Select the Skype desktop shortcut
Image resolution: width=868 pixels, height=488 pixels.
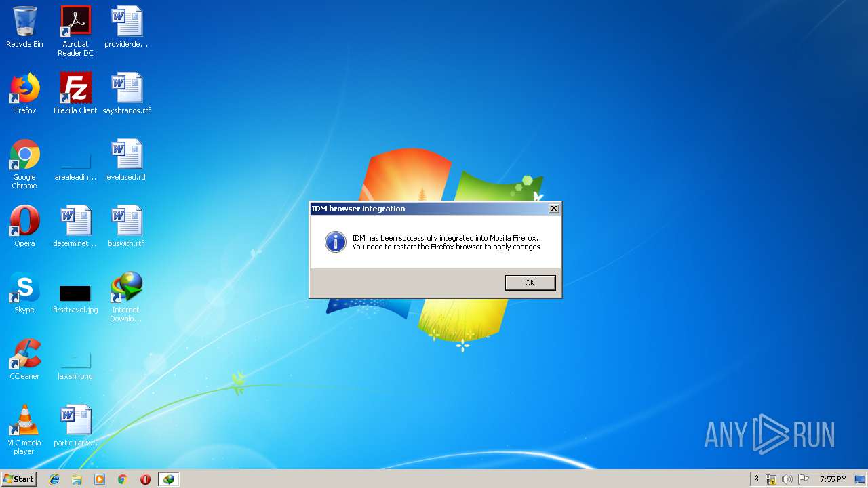coord(24,293)
